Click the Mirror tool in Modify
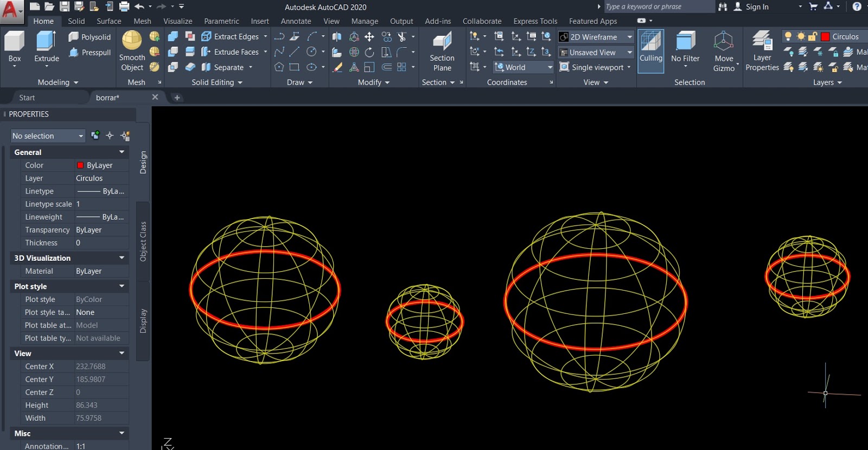868x450 pixels. 337,36
